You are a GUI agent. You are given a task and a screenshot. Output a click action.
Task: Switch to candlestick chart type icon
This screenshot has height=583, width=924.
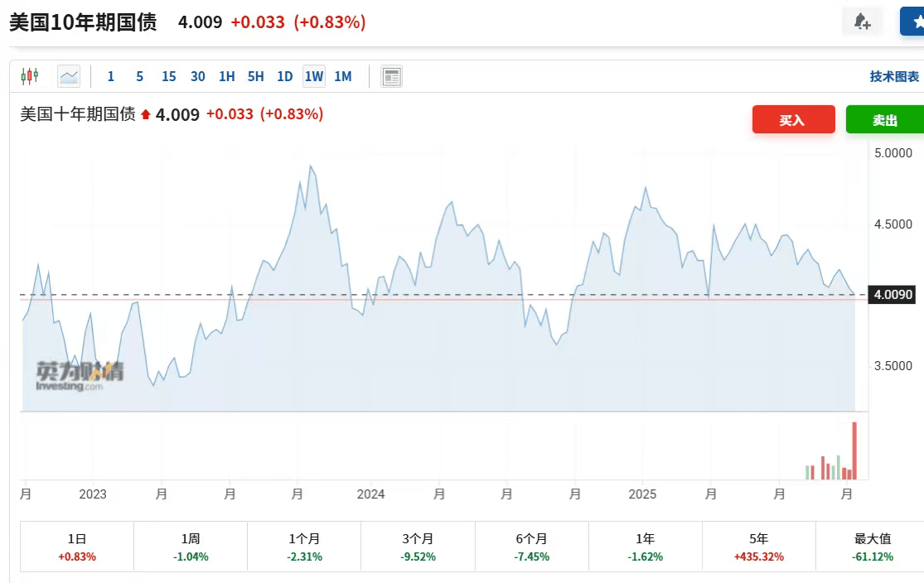pyautogui.click(x=30, y=76)
